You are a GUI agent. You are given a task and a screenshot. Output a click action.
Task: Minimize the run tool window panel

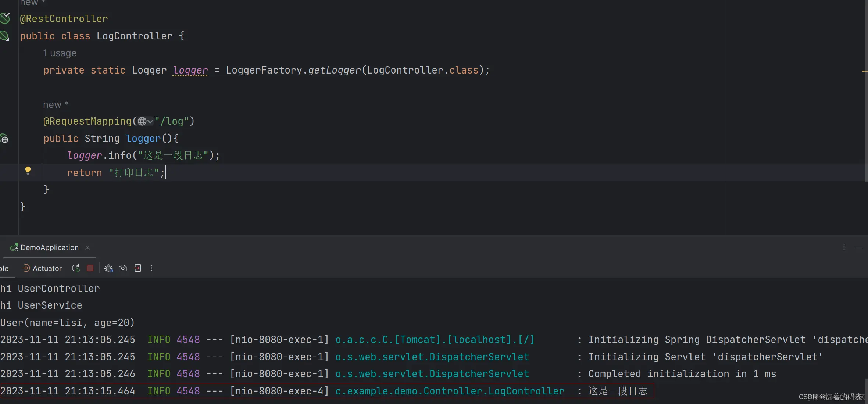858,247
